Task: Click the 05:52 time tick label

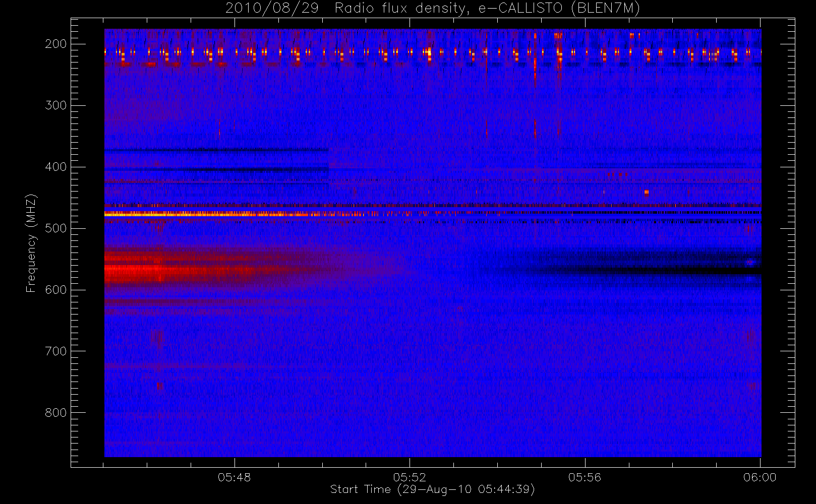Action: point(410,477)
